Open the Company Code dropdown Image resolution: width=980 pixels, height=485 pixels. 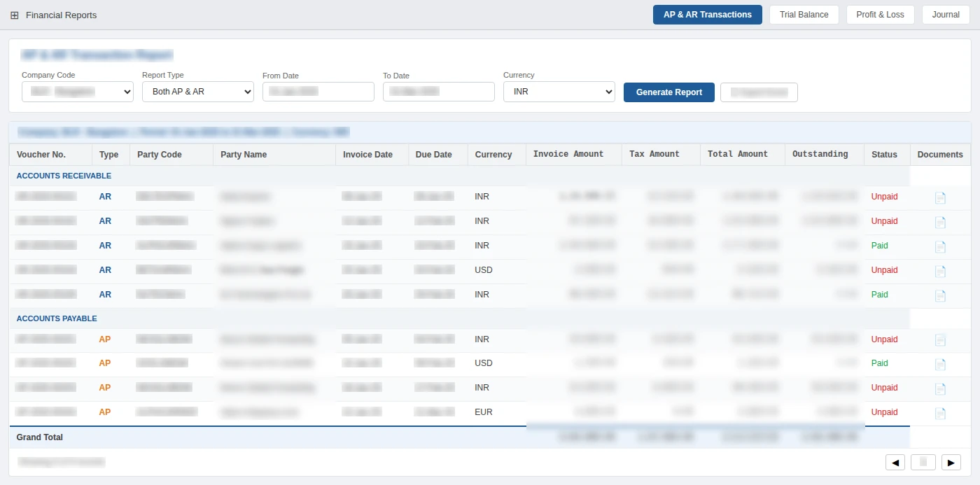tap(78, 92)
